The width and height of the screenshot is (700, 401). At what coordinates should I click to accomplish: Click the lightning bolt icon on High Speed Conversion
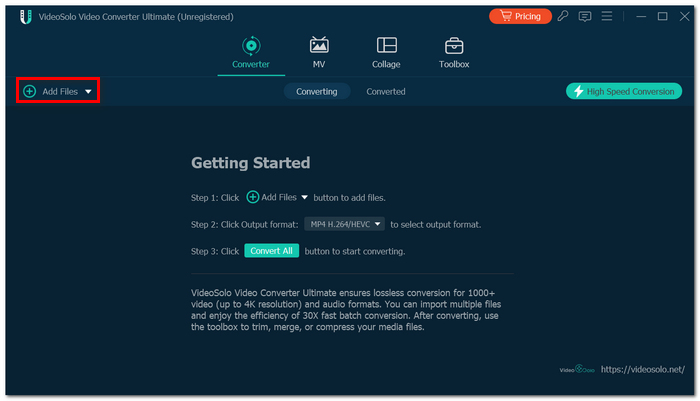[x=579, y=91]
